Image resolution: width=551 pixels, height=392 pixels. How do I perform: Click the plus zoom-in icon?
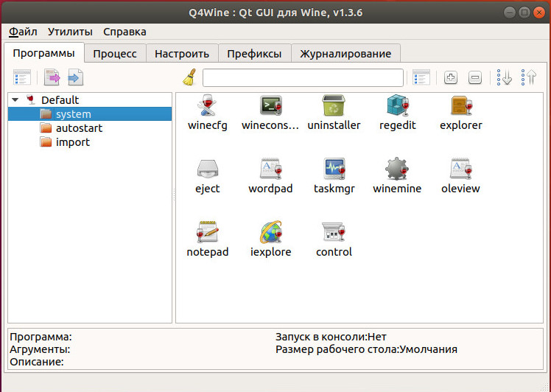click(451, 77)
